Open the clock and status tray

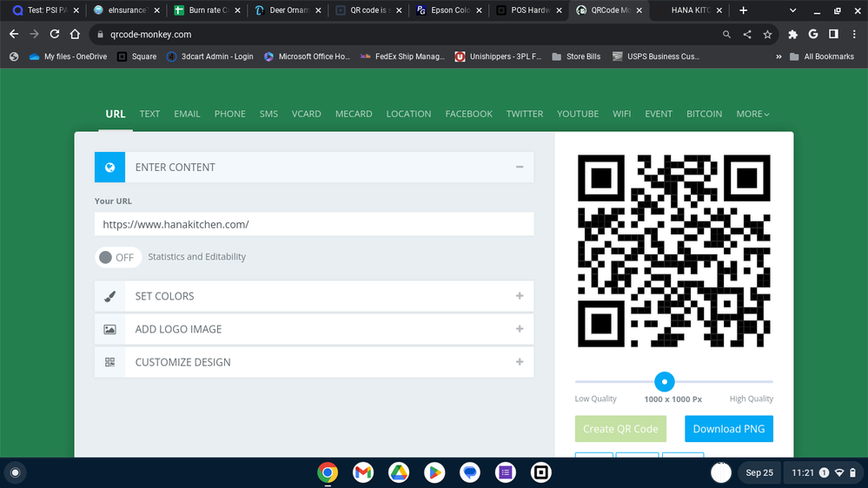825,472
